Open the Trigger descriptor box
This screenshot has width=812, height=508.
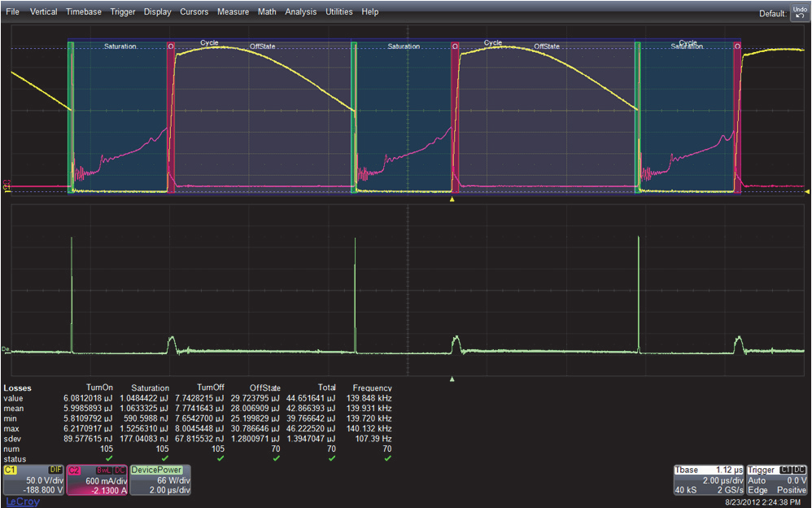click(777, 480)
